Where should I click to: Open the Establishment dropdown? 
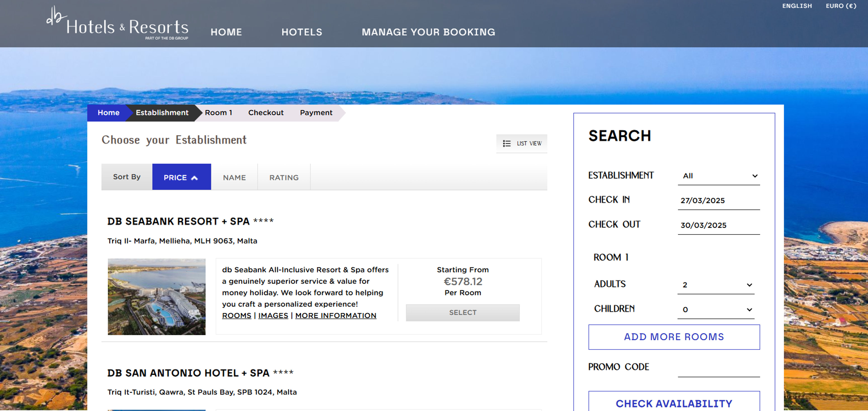[x=718, y=176]
